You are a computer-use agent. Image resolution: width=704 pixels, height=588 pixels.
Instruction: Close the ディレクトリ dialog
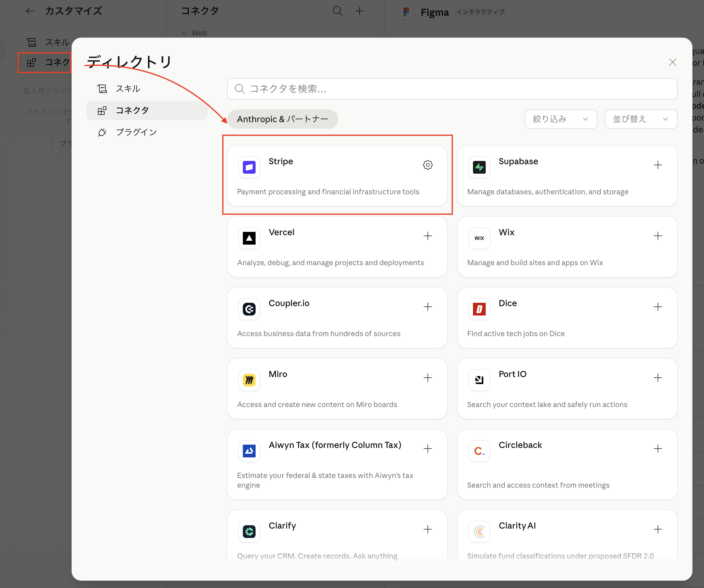click(x=672, y=62)
